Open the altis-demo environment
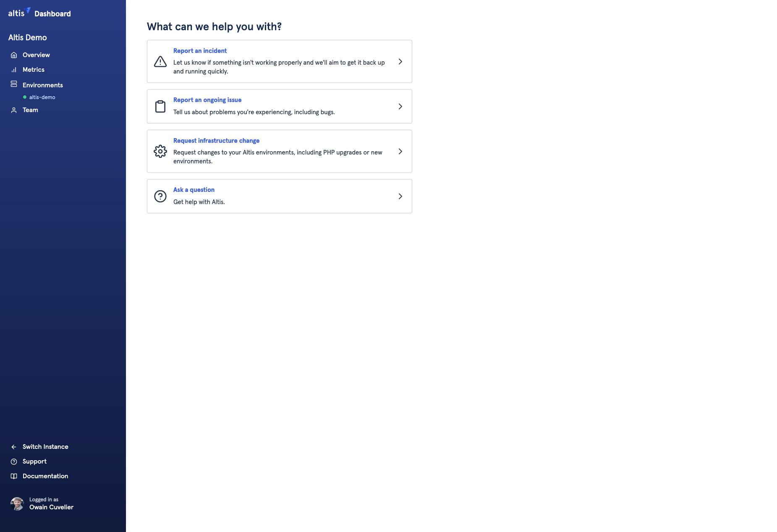777x532 pixels. coord(42,97)
